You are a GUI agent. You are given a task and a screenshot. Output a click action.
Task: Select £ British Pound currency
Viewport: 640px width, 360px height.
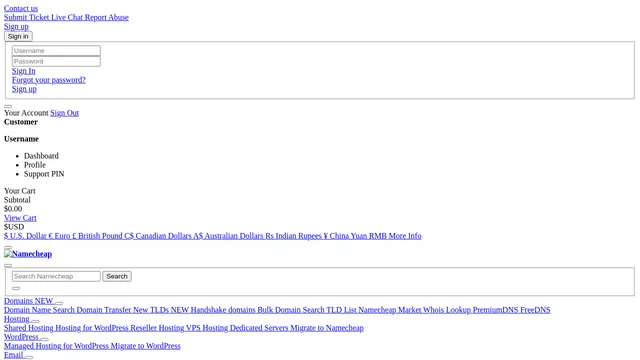click(98, 236)
